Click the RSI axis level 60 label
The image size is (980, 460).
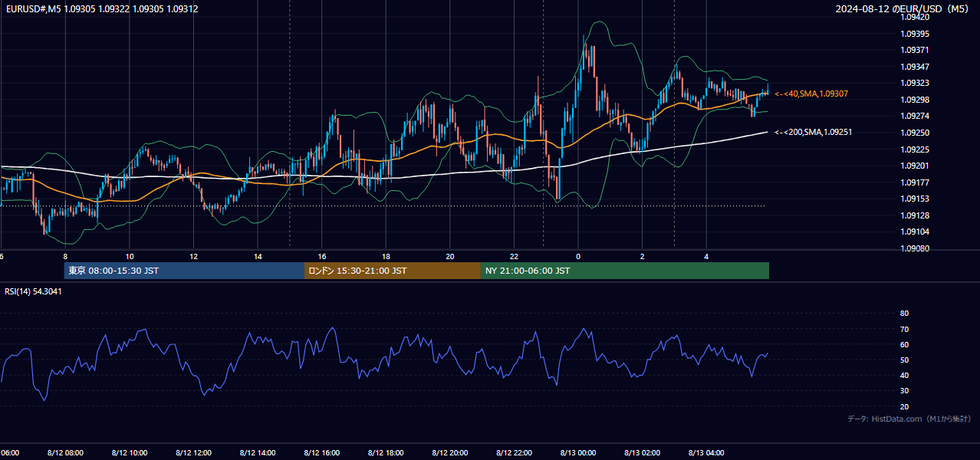[904, 344]
